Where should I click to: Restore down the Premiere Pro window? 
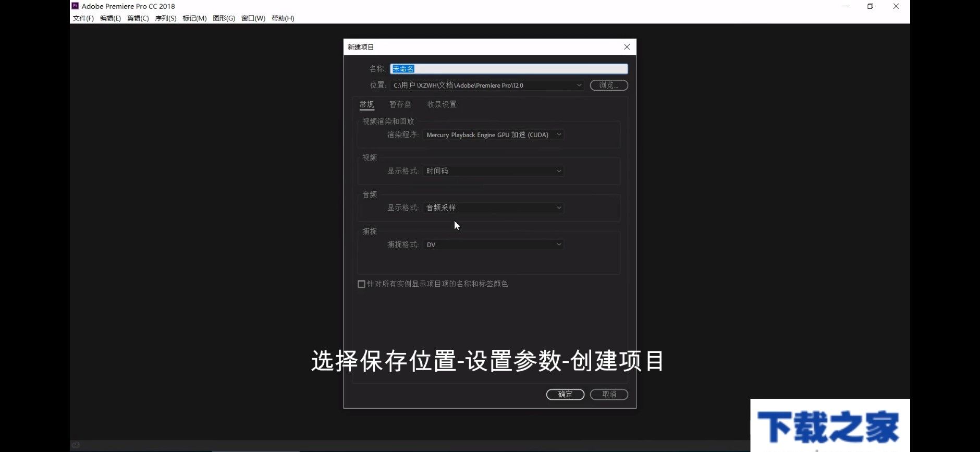click(x=870, y=6)
